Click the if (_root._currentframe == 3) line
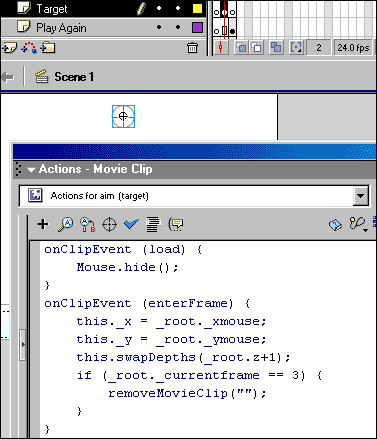The height and width of the screenshot is (439, 377). pos(199,376)
